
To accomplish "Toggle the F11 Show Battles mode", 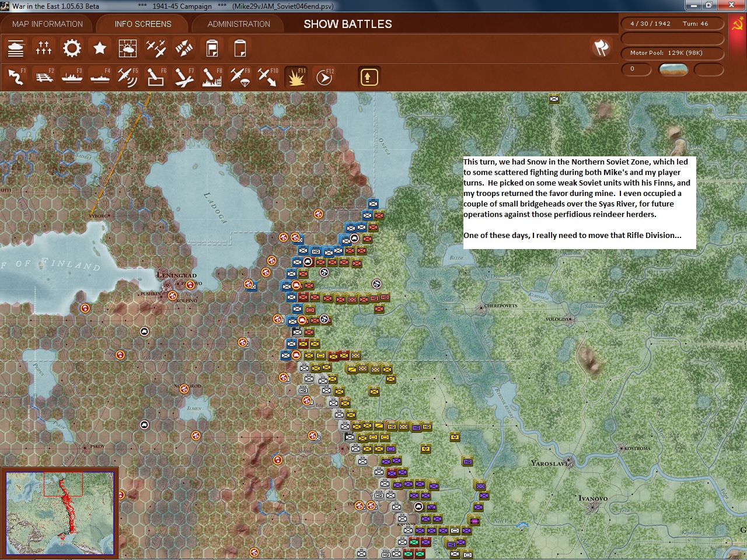I will click(x=296, y=77).
